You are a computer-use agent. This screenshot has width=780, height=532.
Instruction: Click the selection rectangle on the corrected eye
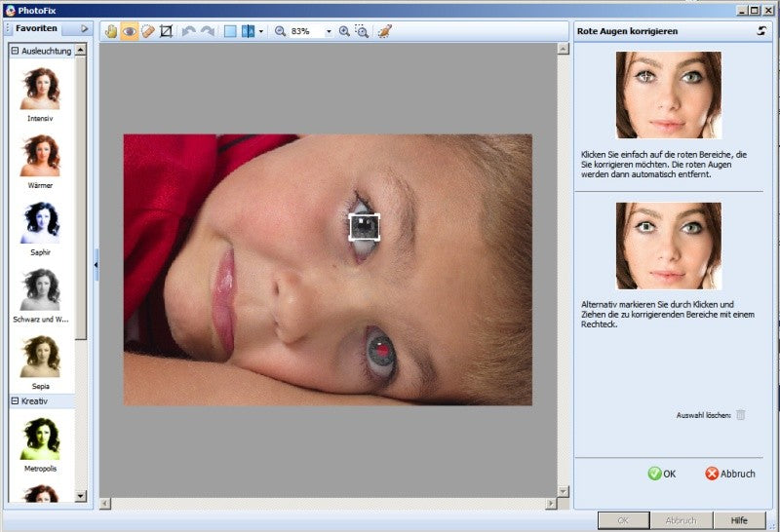point(364,227)
